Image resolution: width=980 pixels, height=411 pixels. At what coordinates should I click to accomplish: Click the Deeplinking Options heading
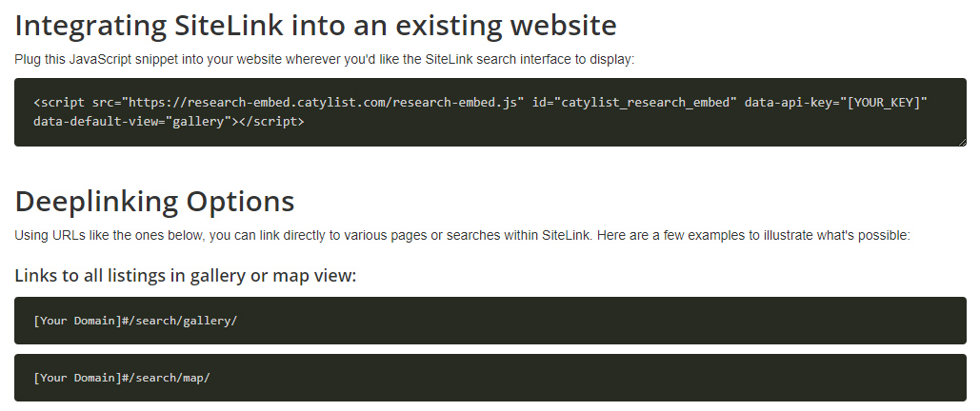154,201
